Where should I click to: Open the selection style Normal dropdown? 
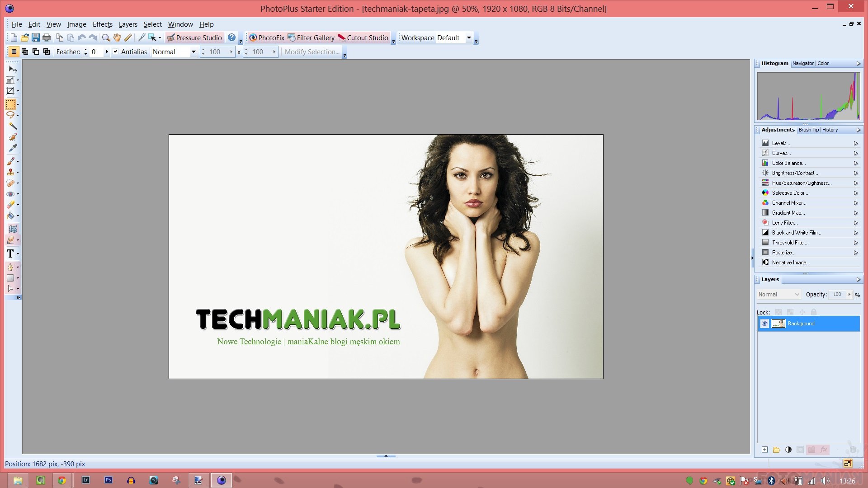coord(193,52)
